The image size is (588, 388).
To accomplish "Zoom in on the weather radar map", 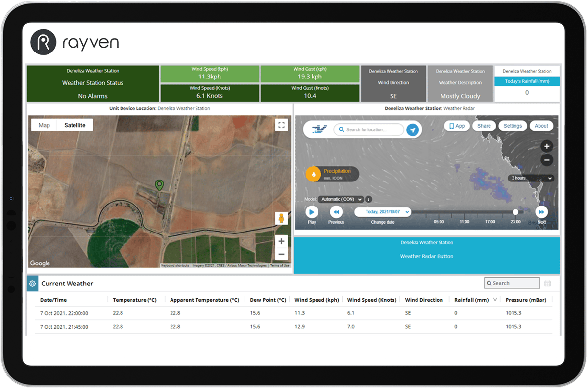I will tap(547, 146).
